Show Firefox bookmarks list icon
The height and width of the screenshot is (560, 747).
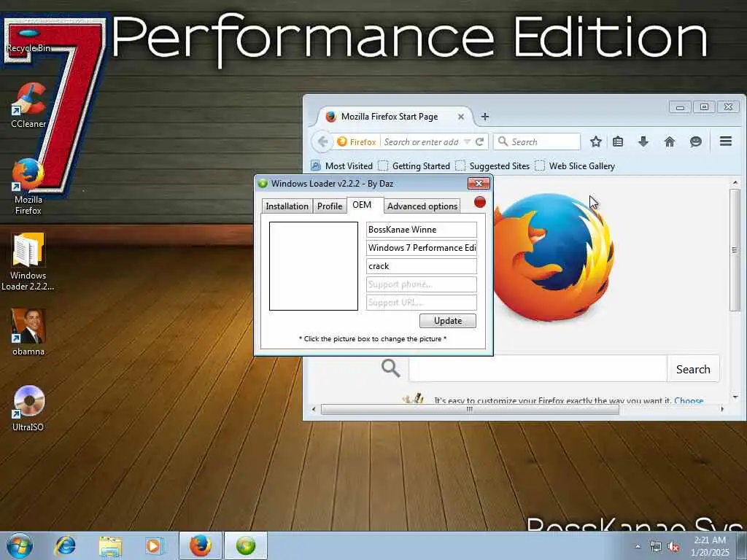click(618, 141)
